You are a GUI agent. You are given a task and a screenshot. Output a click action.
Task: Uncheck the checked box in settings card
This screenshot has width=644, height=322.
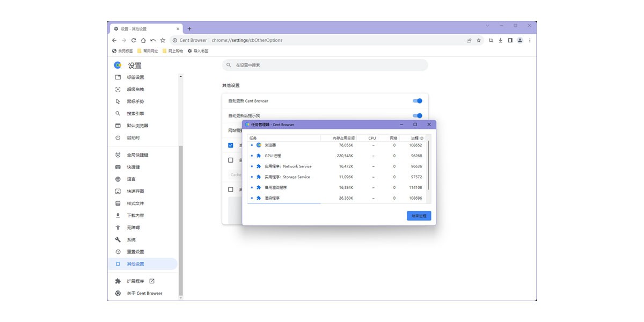point(231,145)
